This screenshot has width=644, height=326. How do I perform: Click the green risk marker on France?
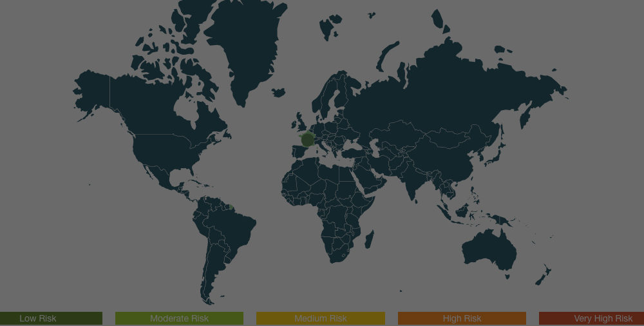pyautogui.click(x=308, y=139)
